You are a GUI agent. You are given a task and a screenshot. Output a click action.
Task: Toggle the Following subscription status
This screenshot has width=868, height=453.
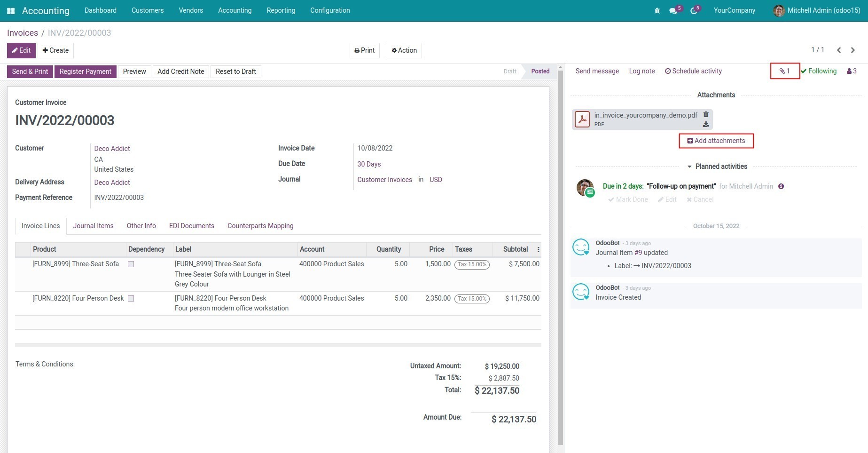click(x=819, y=71)
